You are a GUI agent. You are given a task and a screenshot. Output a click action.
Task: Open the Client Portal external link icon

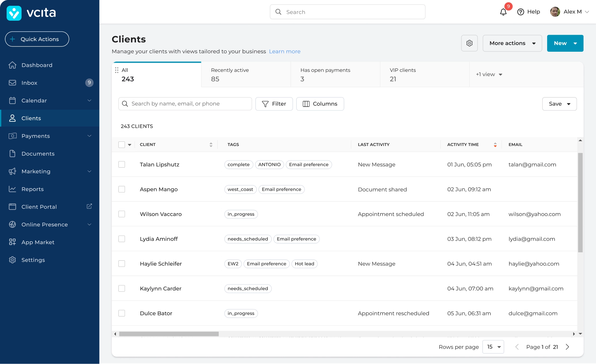[x=89, y=206]
